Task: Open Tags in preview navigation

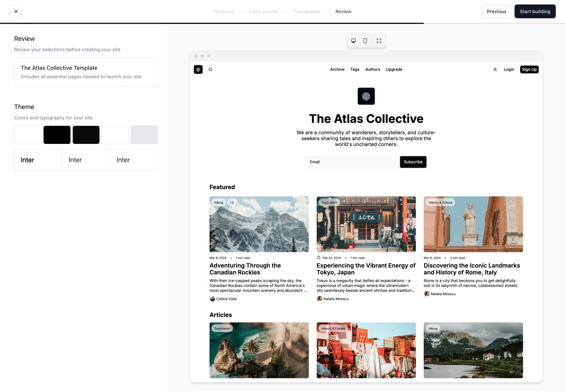Action: pyautogui.click(x=355, y=69)
